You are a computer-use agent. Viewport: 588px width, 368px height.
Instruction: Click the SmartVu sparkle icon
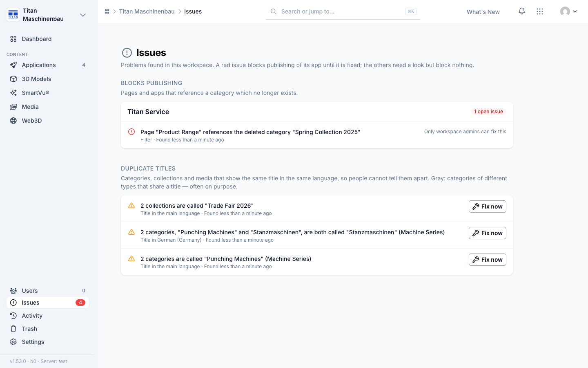[x=13, y=93]
